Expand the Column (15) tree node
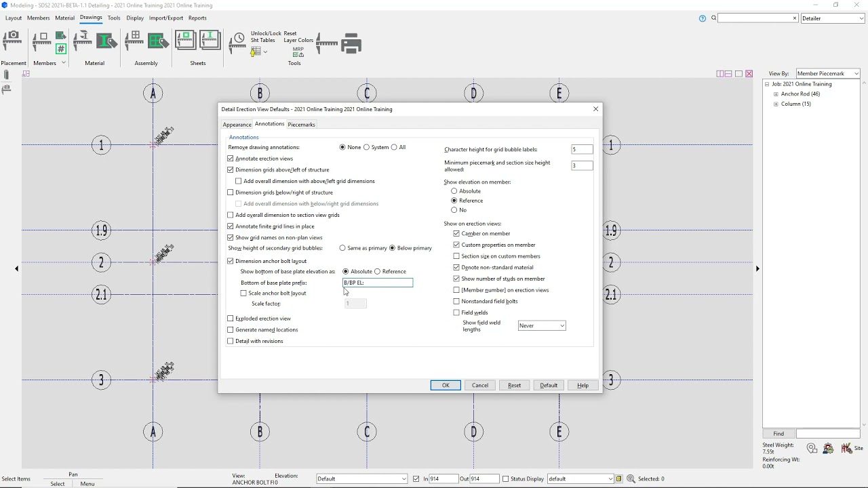 [x=776, y=104]
